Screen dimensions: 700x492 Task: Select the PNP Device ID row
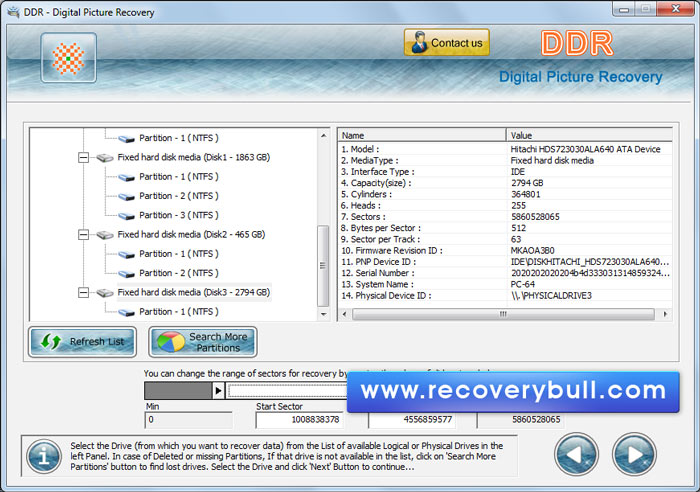[505, 262]
